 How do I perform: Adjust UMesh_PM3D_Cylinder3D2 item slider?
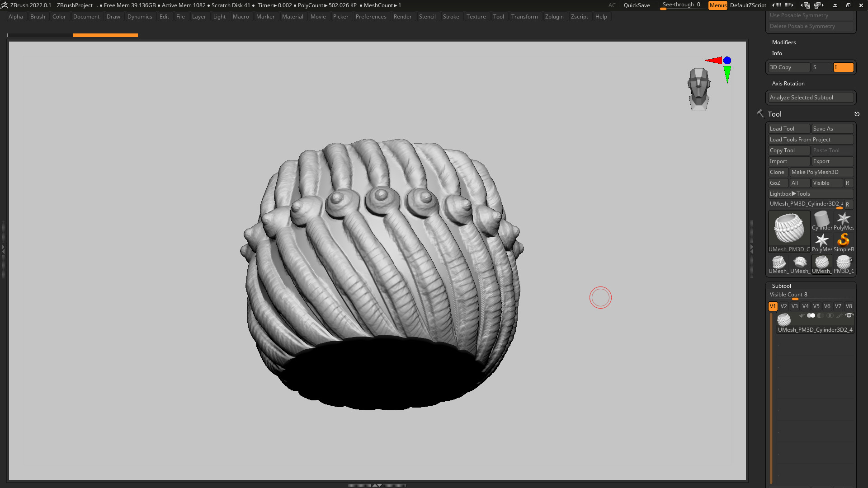[806, 204]
